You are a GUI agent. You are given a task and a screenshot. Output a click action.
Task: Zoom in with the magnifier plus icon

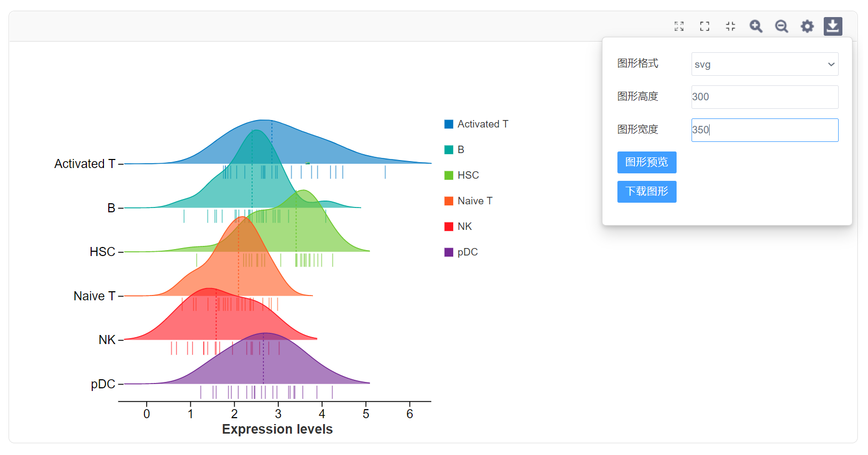point(756,26)
